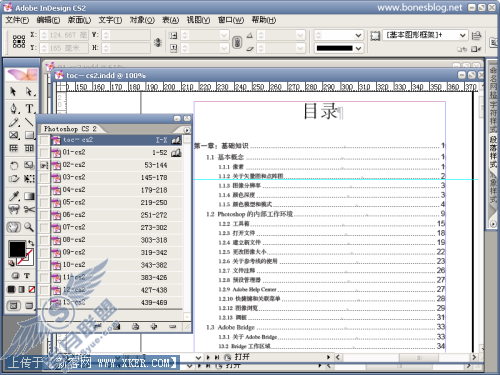Open the scale Y percentage dropdown

tap(224, 49)
